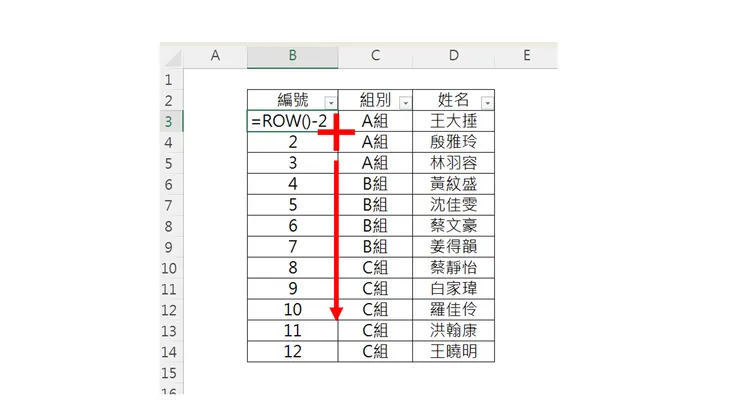Select column E header
Viewport: 740px width, 416px height.
point(526,56)
